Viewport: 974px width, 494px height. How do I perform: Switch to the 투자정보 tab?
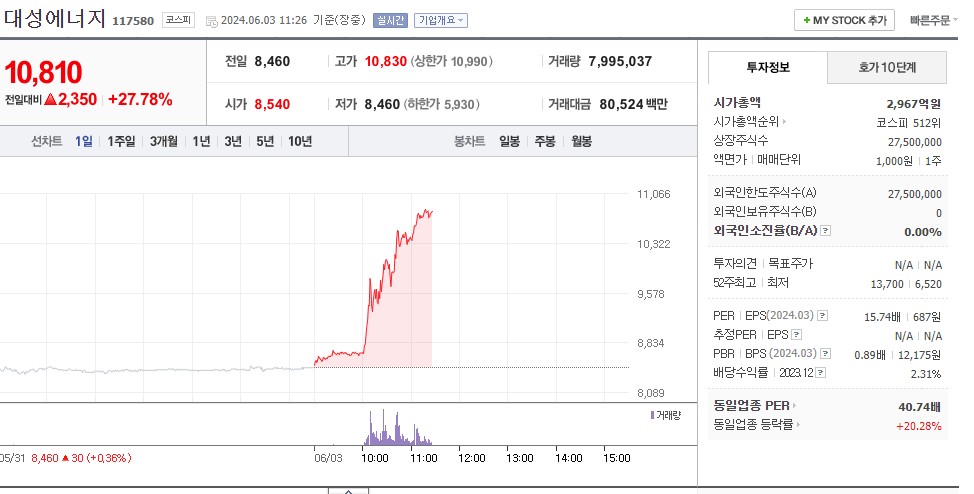(x=768, y=68)
